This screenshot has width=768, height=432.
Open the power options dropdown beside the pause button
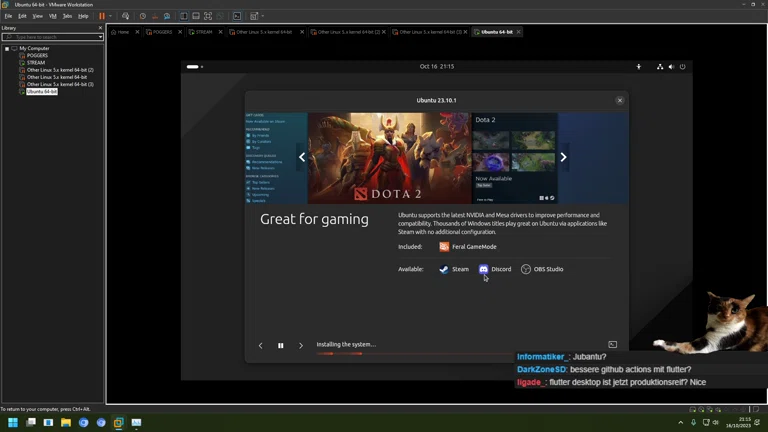[110, 16]
